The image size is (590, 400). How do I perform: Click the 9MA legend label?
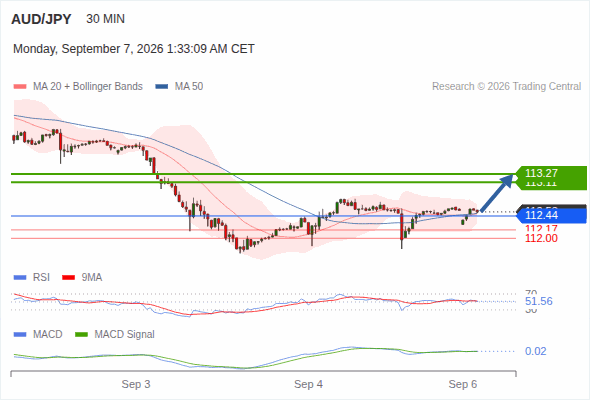(92, 278)
